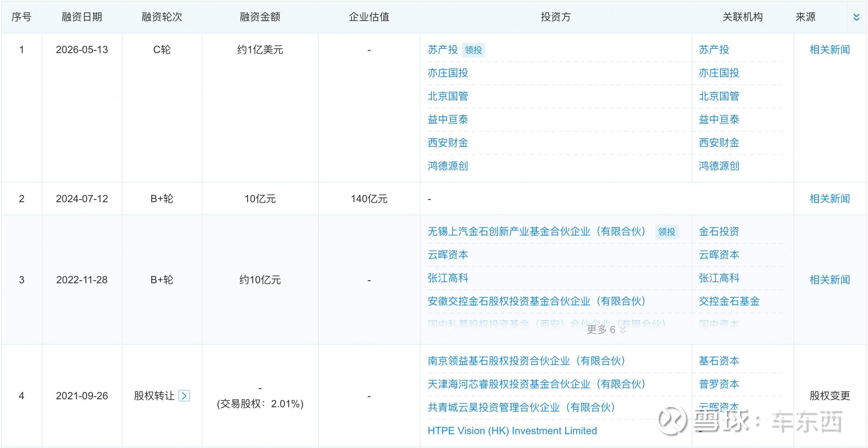Expand table with the double-chevron header icon
The image size is (868, 448).
[x=856, y=17]
